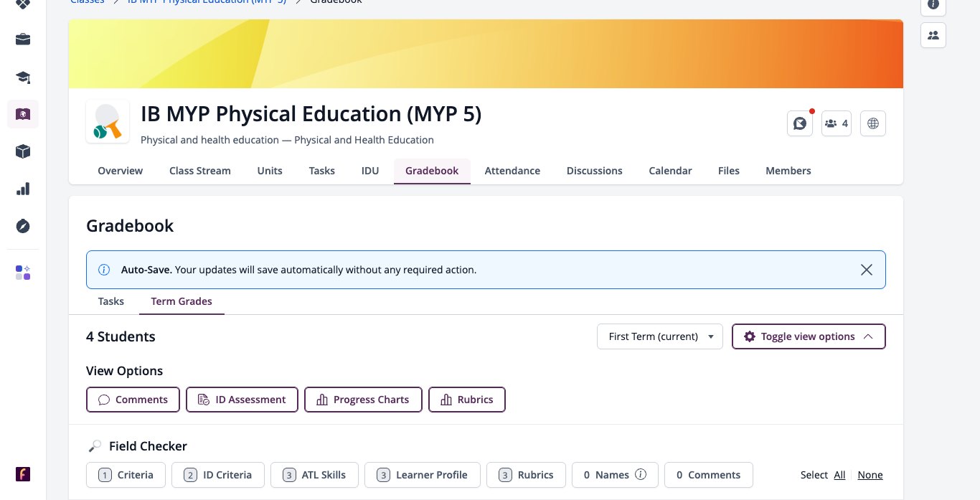
Task: Open the First Term (current) dropdown
Action: tap(660, 336)
